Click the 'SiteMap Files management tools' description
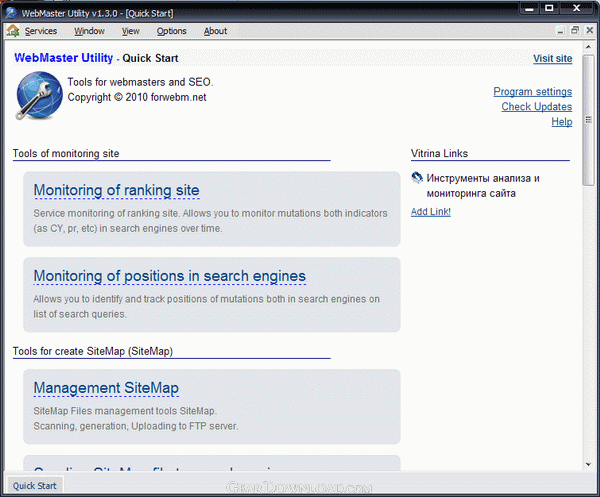This screenshot has width=600, height=497. pyautogui.click(x=136, y=419)
